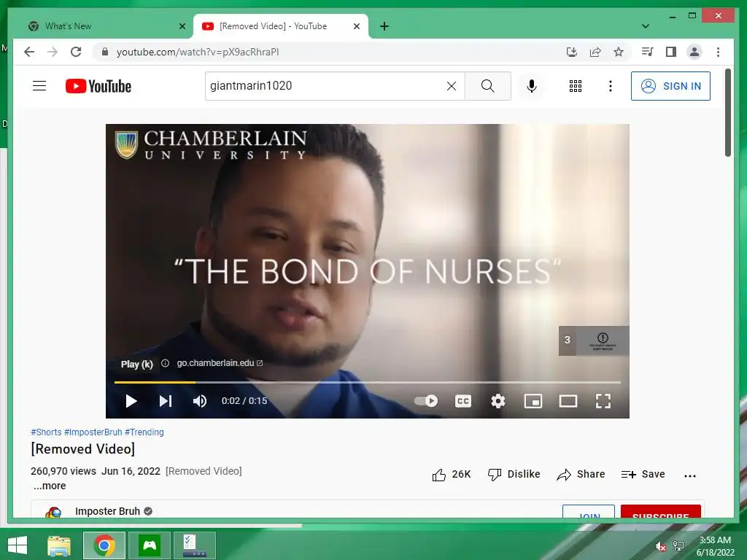Share this page icon
The image size is (747, 560).
point(595,52)
